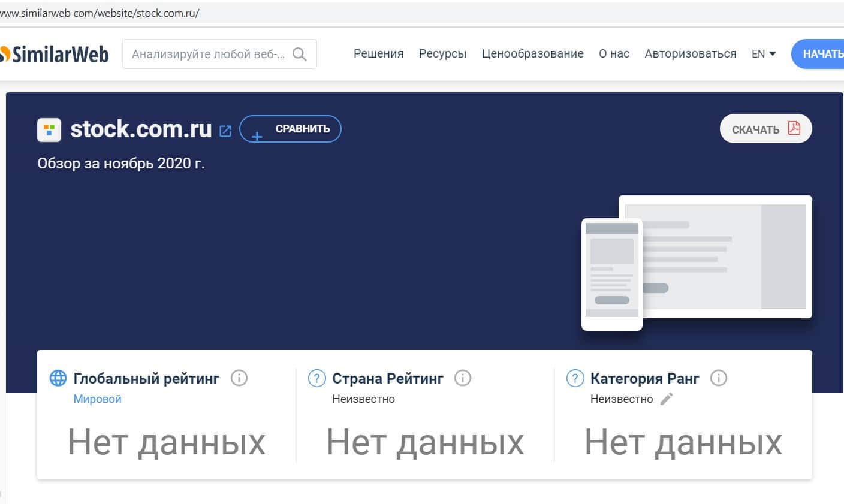The image size is (844, 504).
Task: Click the SimilarWeb logo
Action: coord(55,55)
